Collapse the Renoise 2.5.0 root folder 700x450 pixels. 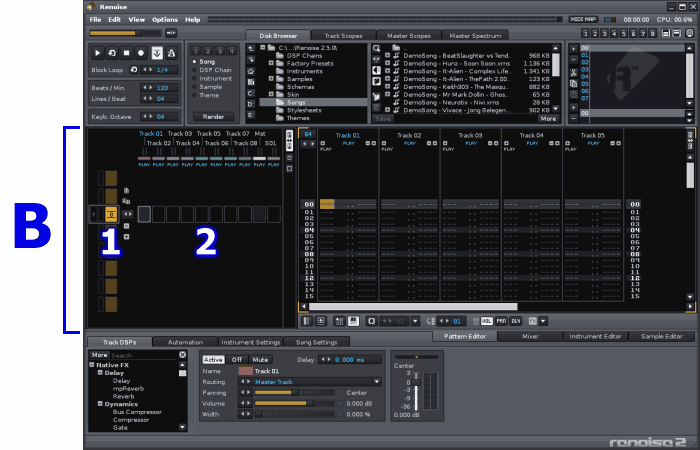click(262, 47)
